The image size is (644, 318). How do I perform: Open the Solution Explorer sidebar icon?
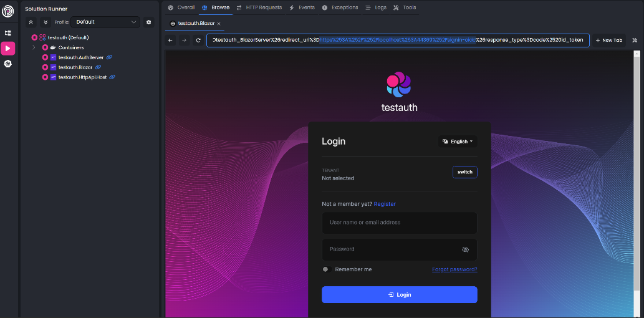(8, 32)
